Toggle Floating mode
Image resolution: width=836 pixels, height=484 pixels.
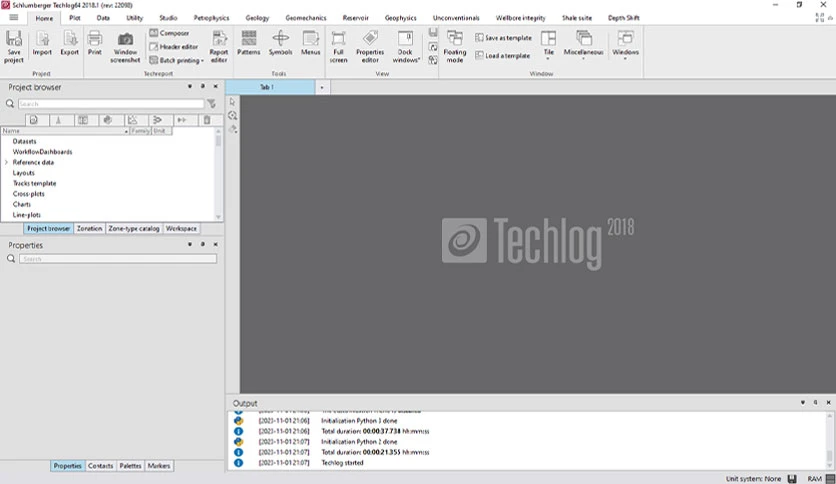pos(455,47)
